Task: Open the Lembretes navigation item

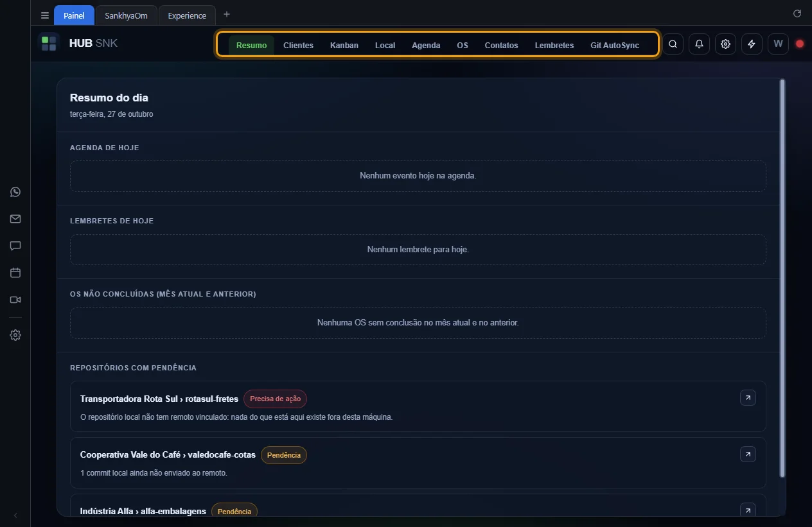Action: coord(554,45)
